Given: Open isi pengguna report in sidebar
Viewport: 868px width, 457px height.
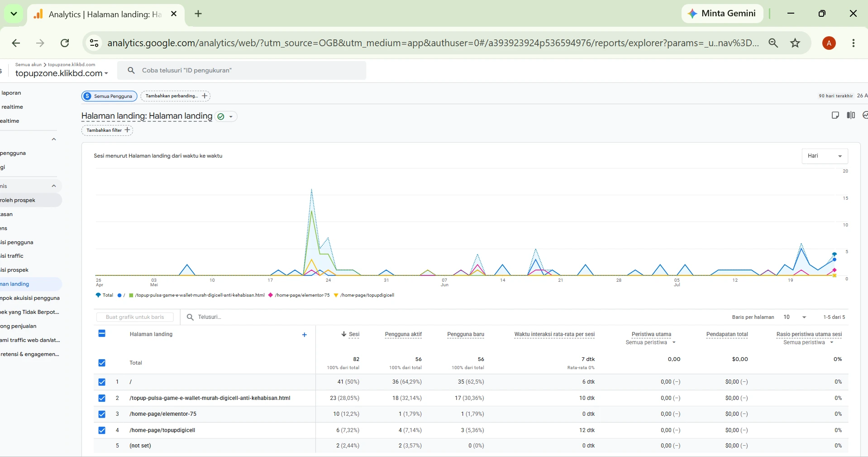Looking at the screenshot, I should click(17, 242).
